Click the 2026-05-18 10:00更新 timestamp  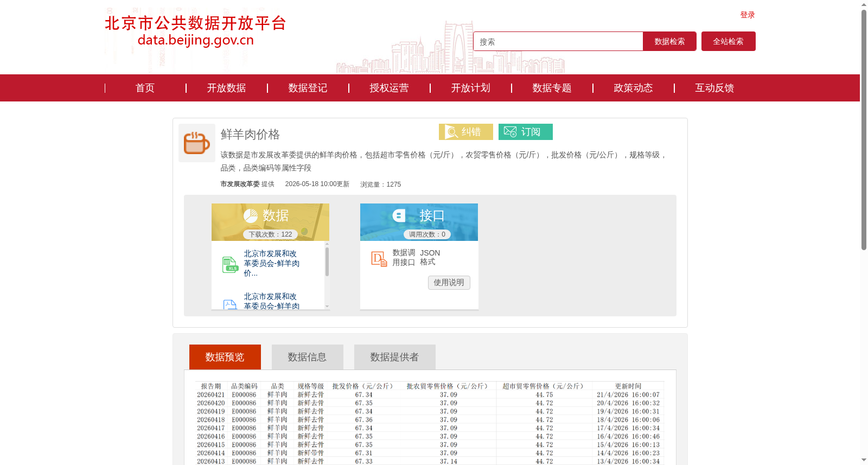click(317, 184)
